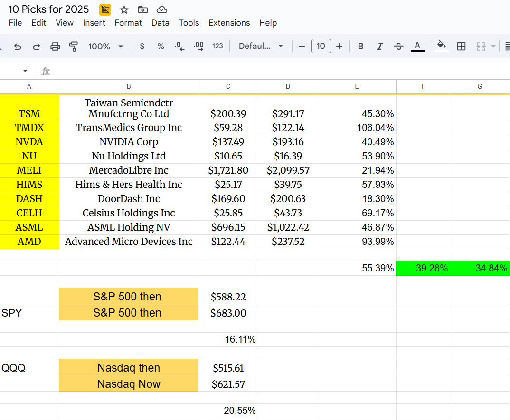Open the Borders tool icon
Screen dimensions: 510x420
461,47
